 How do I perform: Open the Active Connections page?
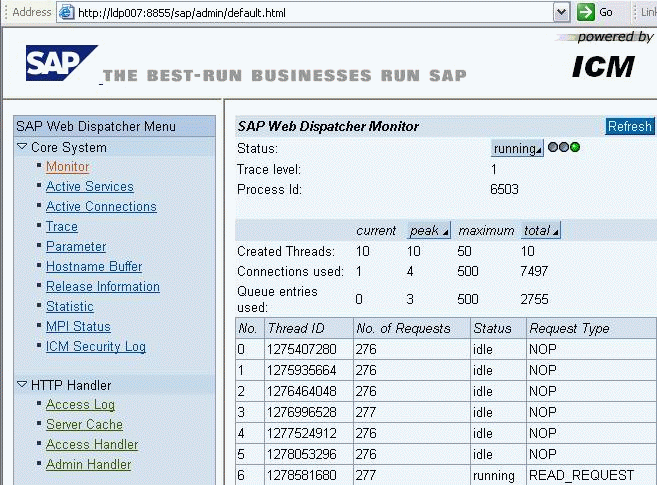[101, 207]
